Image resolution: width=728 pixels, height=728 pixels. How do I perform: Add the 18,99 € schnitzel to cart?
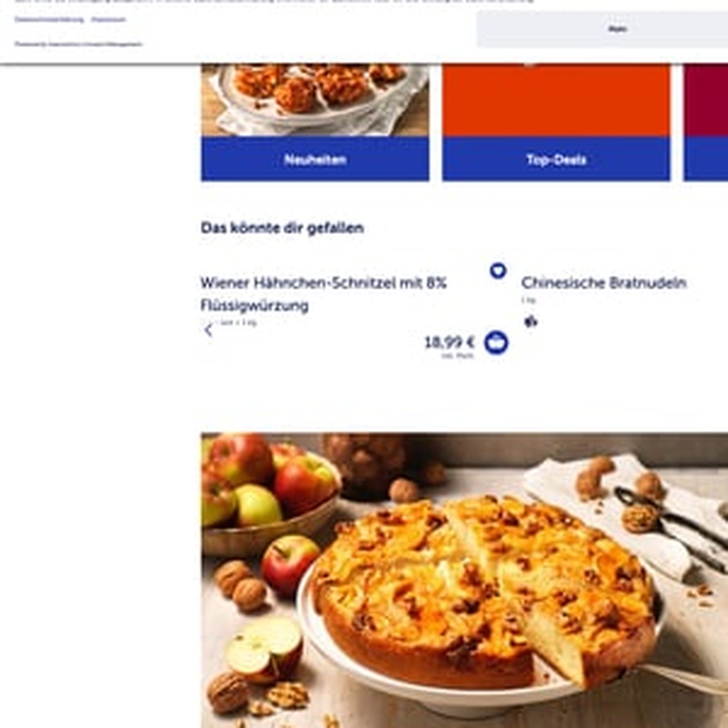[x=496, y=343]
